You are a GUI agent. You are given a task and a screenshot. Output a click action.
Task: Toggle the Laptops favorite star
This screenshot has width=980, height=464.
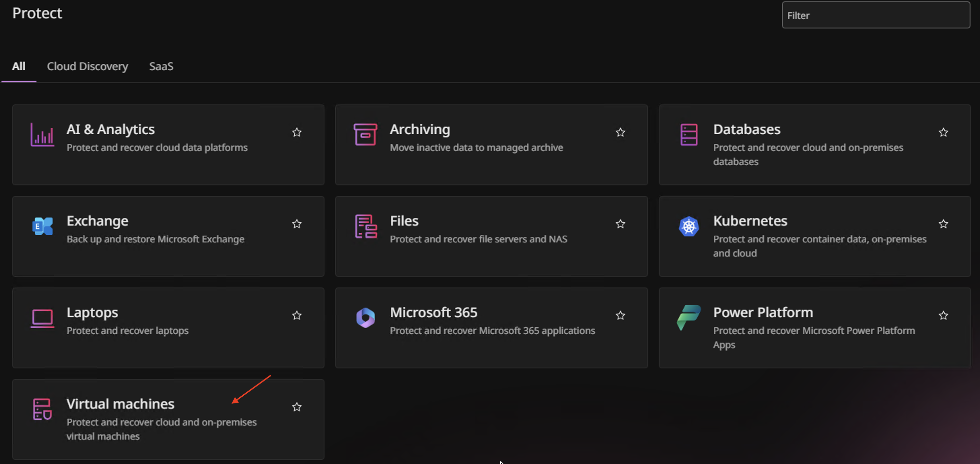(297, 316)
